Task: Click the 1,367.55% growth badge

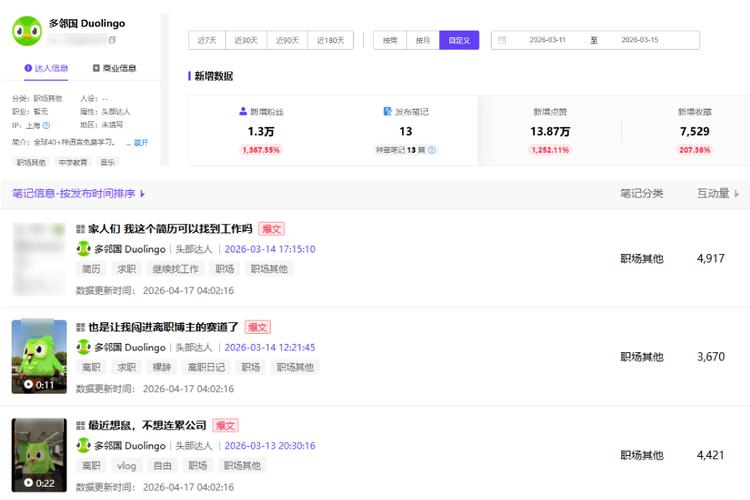Action: [x=261, y=150]
